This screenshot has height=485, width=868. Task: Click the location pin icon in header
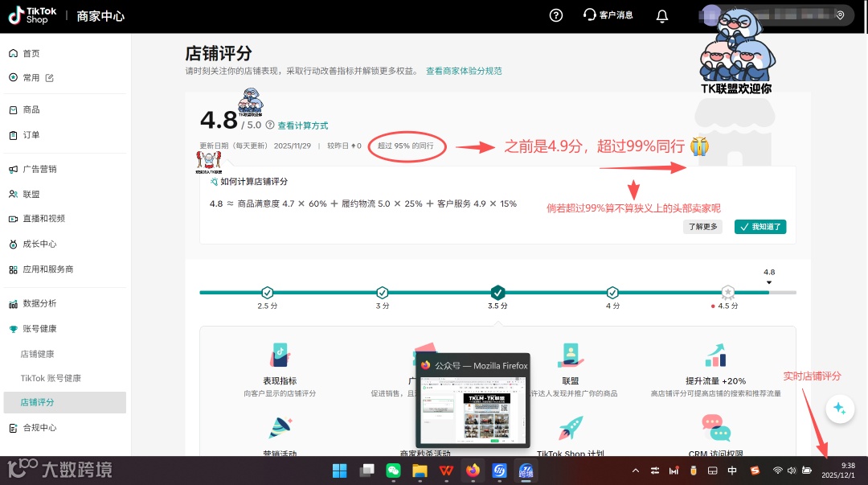tap(841, 15)
